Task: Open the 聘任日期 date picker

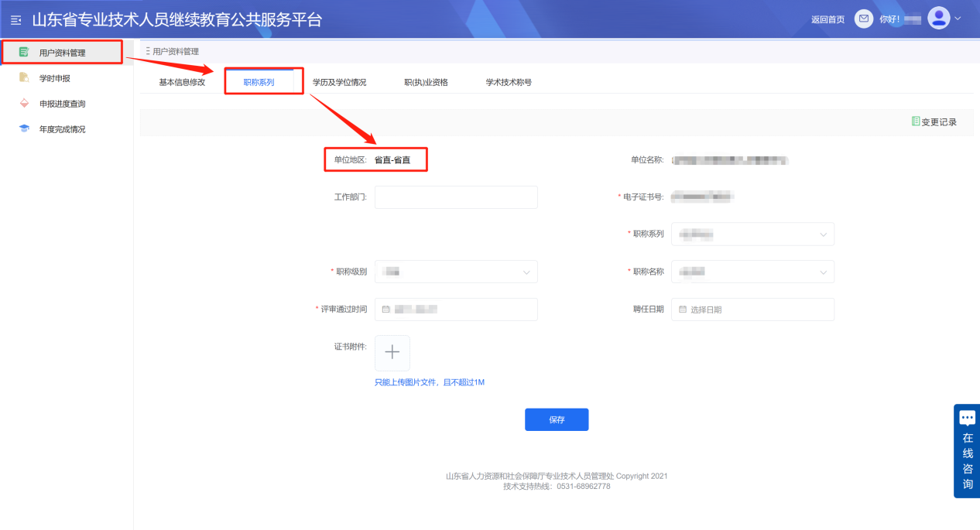Action: tap(752, 309)
